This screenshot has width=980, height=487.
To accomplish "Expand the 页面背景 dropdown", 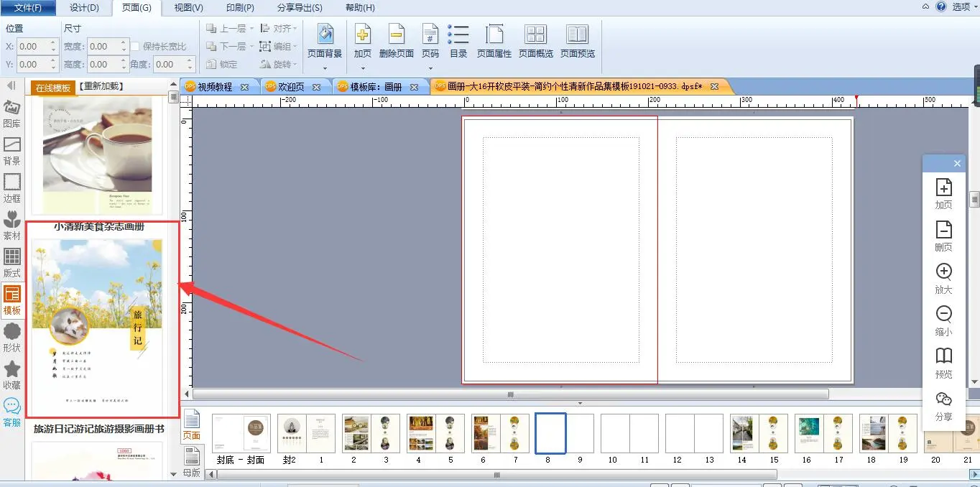I will [x=325, y=69].
